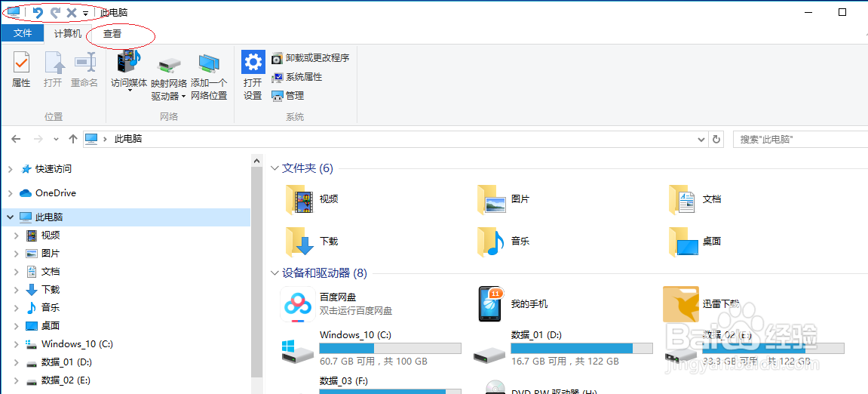Click the 属性 ribbon button
Image resolution: width=868 pixels, height=394 pixels.
click(21, 69)
